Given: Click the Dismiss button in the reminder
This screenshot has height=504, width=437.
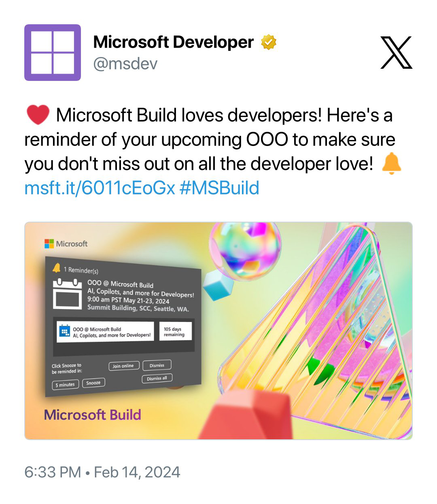Looking at the screenshot, I should [x=157, y=365].
